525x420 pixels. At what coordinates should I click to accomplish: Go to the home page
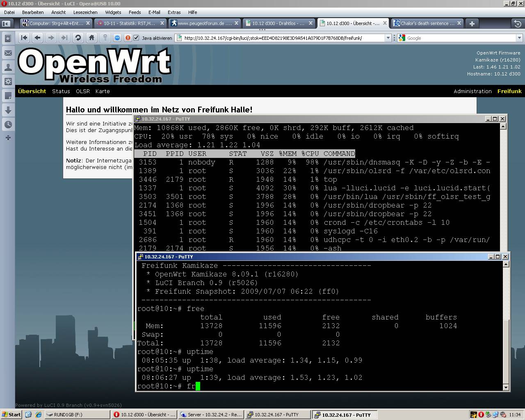(91, 38)
